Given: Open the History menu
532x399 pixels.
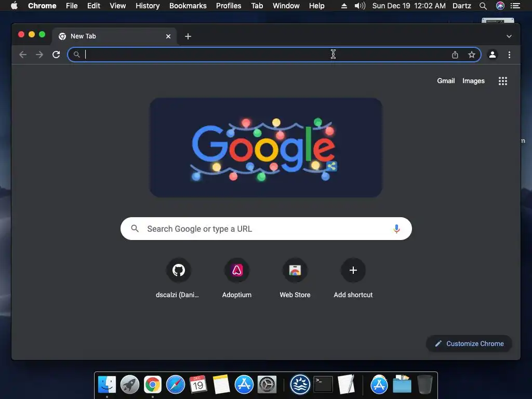Looking at the screenshot, I should coord(148,6).
